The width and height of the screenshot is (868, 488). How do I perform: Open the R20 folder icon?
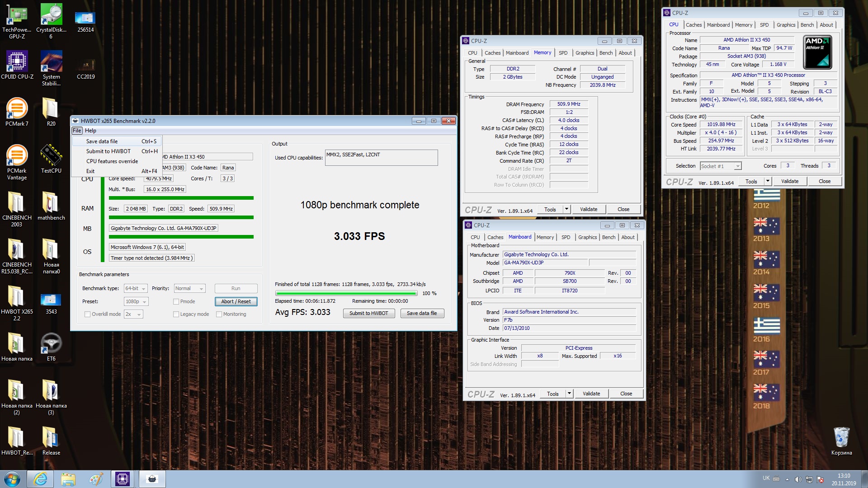[x=51, y=112]
